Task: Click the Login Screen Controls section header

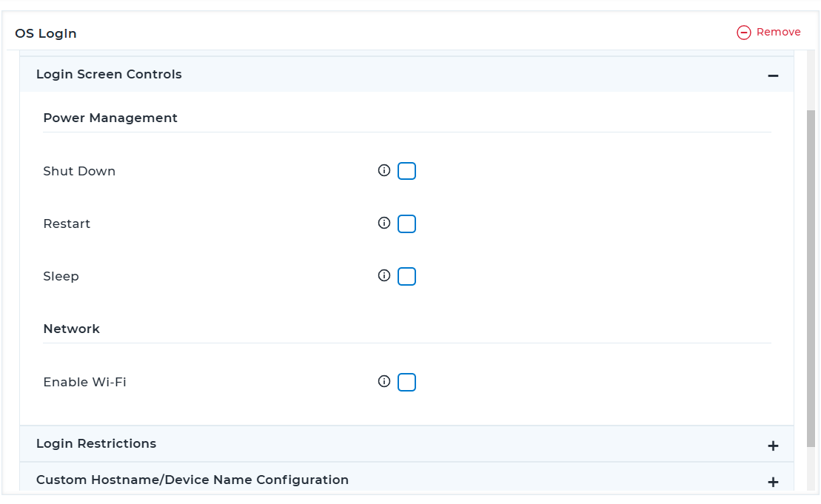Action: coord(109,74)
